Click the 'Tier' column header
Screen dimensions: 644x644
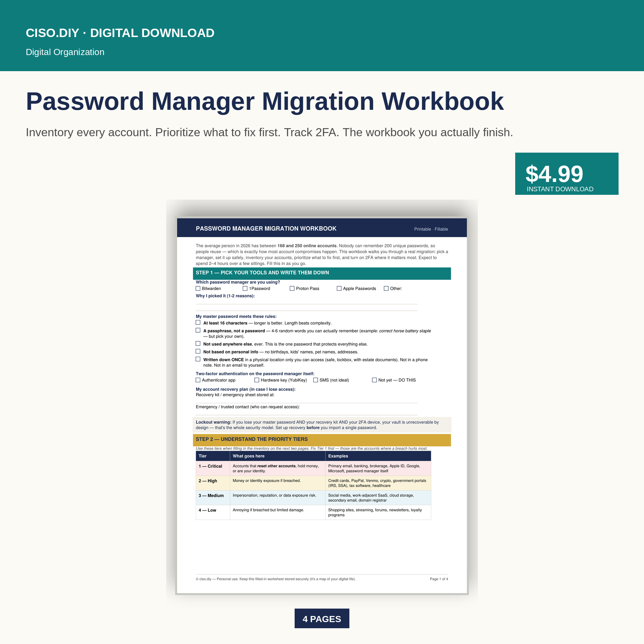pos(213,456)
